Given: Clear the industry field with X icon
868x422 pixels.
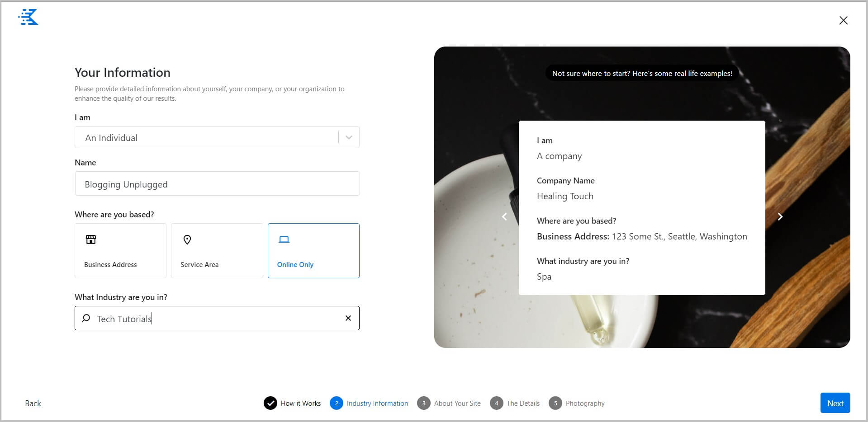Looking at the screenshot, I should point(348,318).
